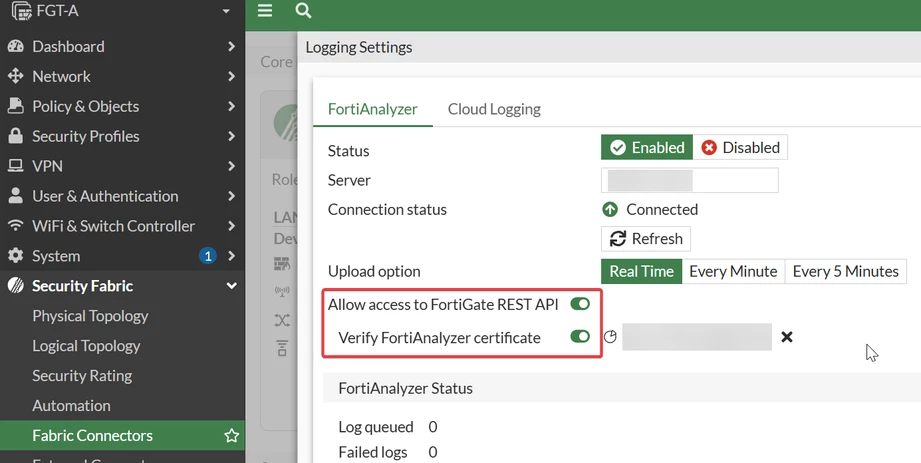This screenshot has height=463, width=921.
Task: Open Fabric Connectors menu item
Action: [x=122, y=435]
